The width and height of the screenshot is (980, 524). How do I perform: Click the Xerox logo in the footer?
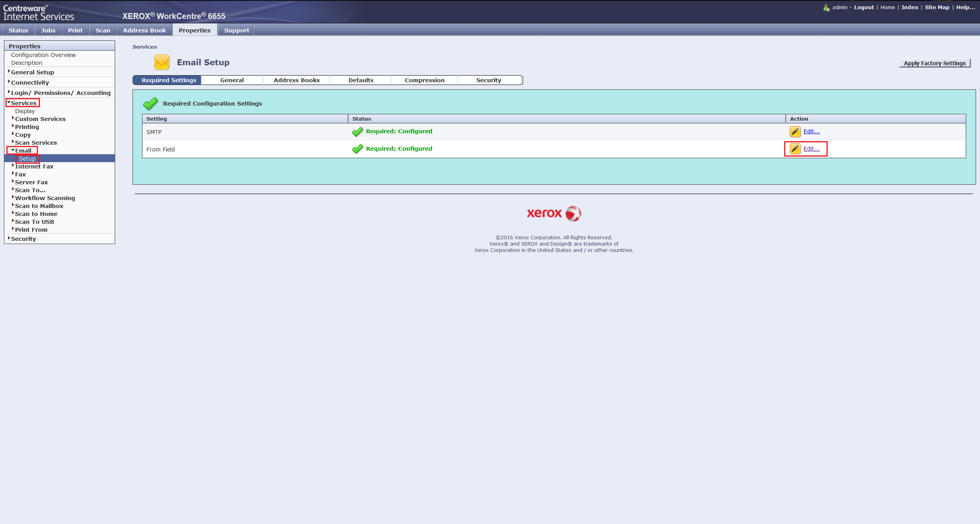(554, 213)
